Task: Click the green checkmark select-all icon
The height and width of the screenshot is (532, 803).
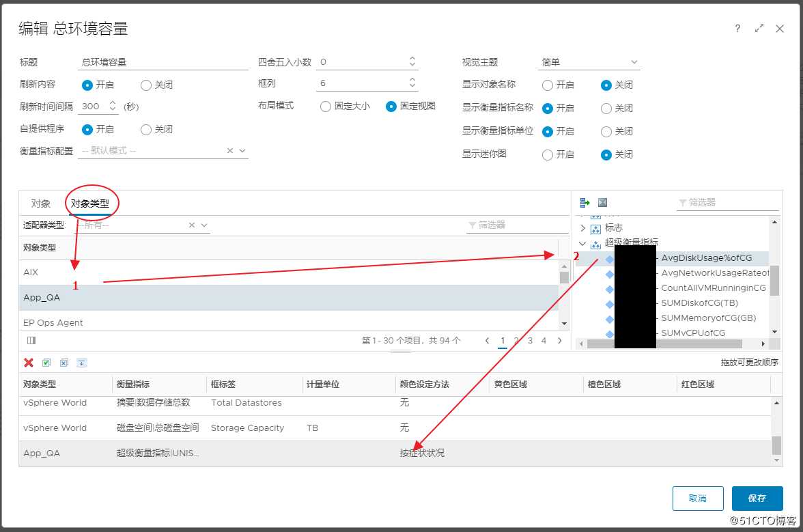Action: click(x=46, y=363)
